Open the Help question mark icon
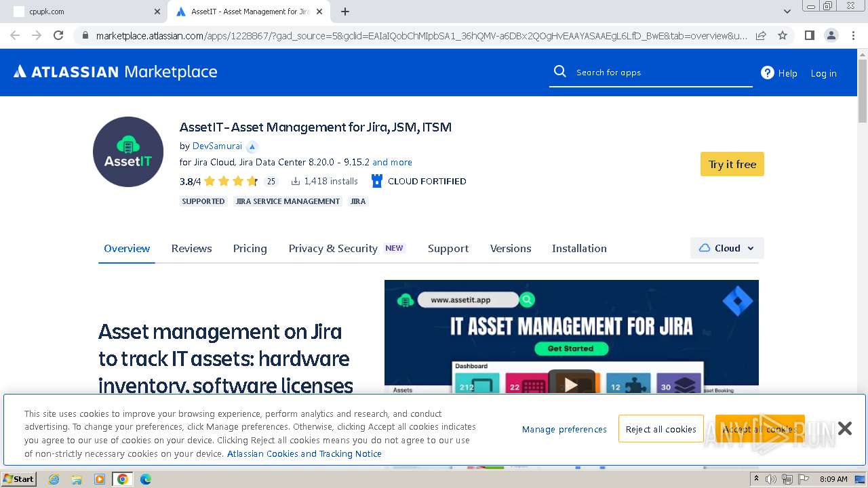Image resolution: width=868 pixels, height=488 pixels. tap(768, 73)
